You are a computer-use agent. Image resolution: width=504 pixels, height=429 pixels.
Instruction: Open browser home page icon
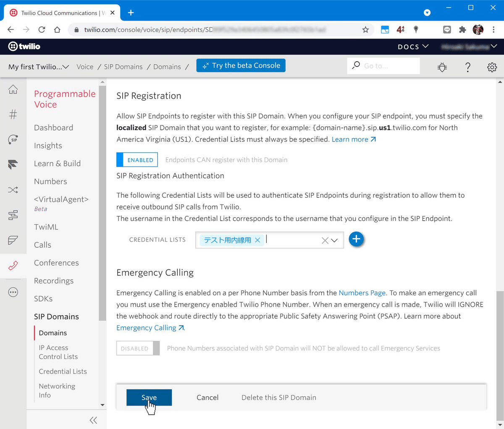tap(57, 29)
